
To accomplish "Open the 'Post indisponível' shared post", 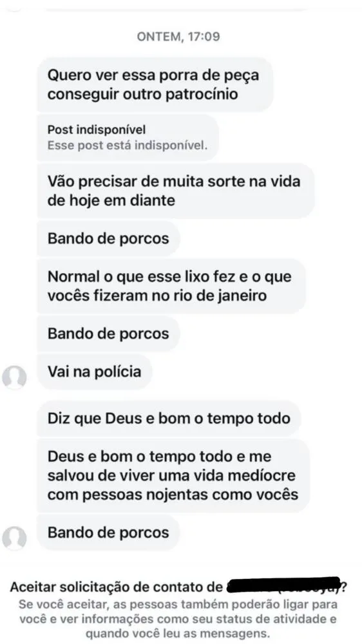I will tap(128, 138).
